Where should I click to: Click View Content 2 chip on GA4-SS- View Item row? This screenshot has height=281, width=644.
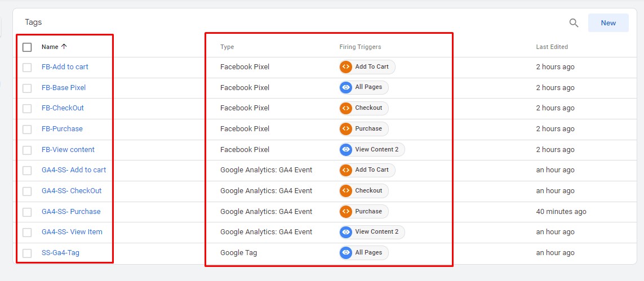click(x=372, y=232)
